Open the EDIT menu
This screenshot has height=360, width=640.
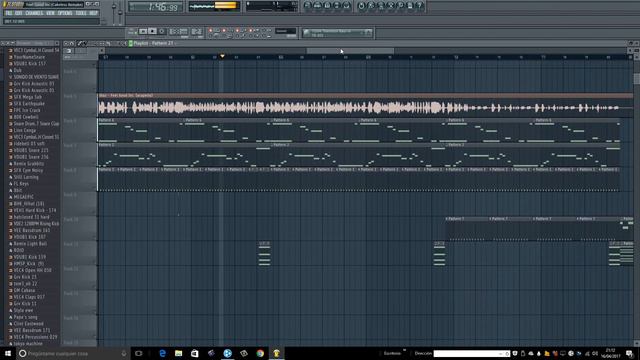(19, 13)
